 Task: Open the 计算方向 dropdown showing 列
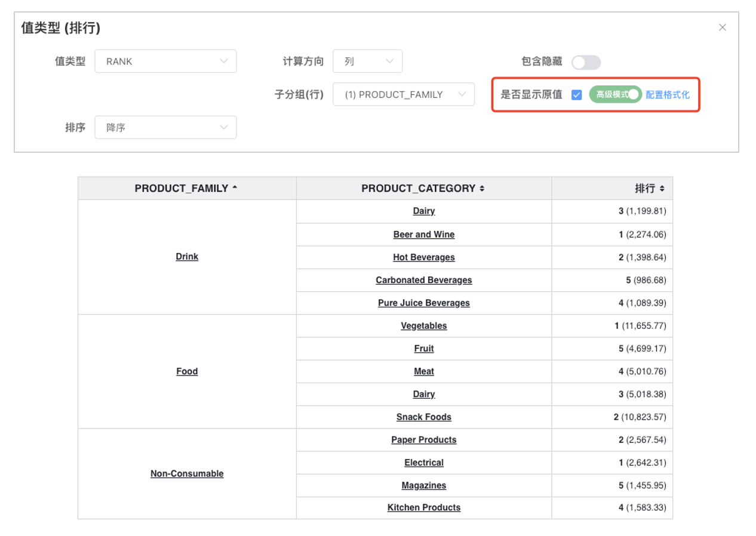click(367, 61)
